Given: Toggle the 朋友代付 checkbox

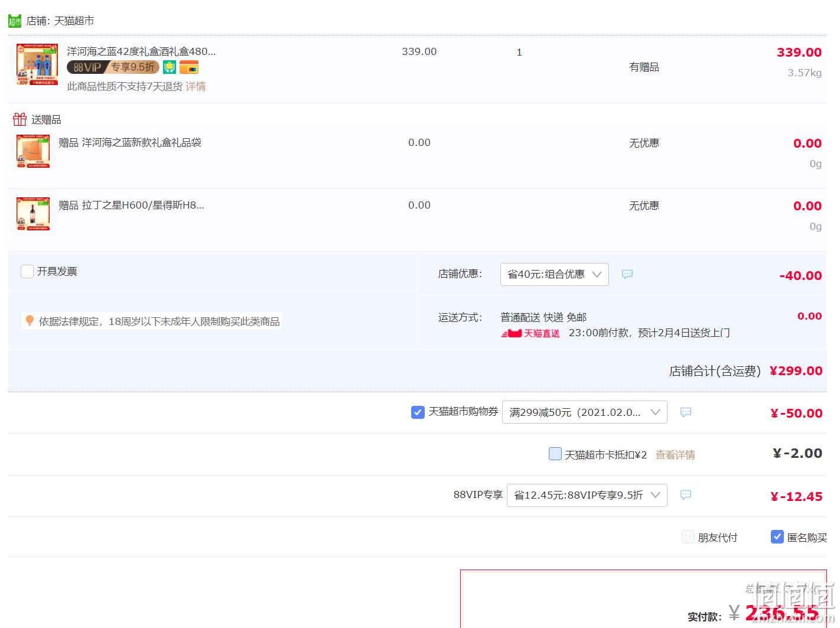Looking at the screenshot, I should pyautogui.click(x=688, y=537).
